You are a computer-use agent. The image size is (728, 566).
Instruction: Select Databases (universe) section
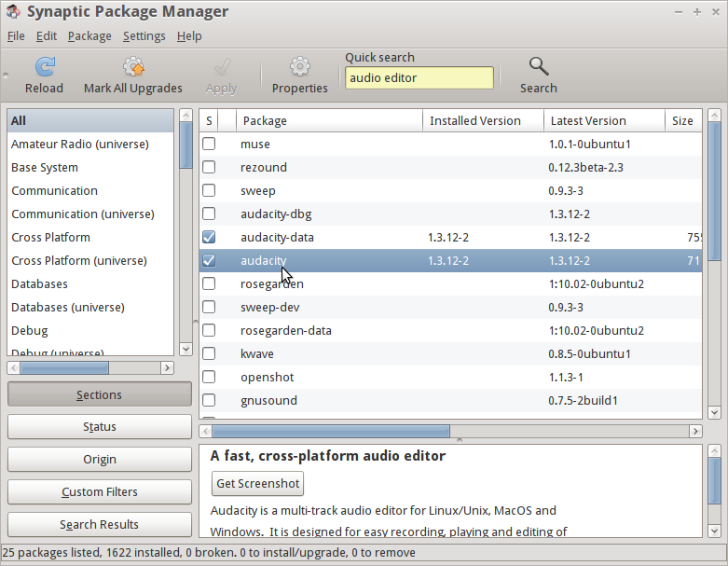pos(90,307)
